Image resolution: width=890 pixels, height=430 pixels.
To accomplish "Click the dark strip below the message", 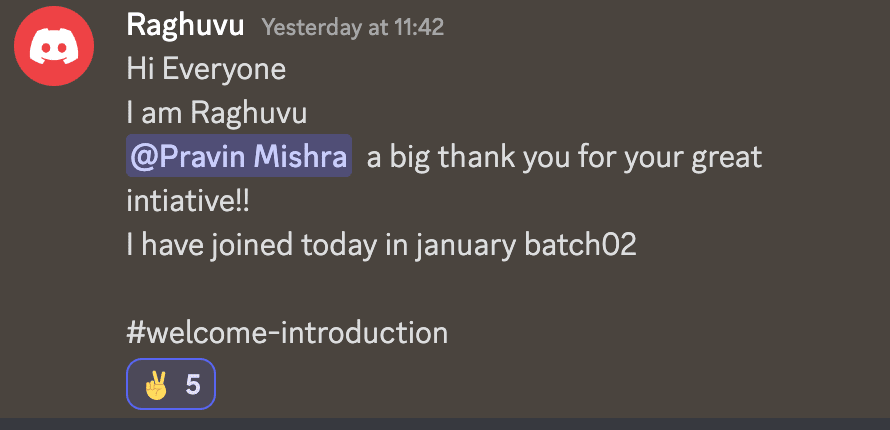I will click(445, 424).
